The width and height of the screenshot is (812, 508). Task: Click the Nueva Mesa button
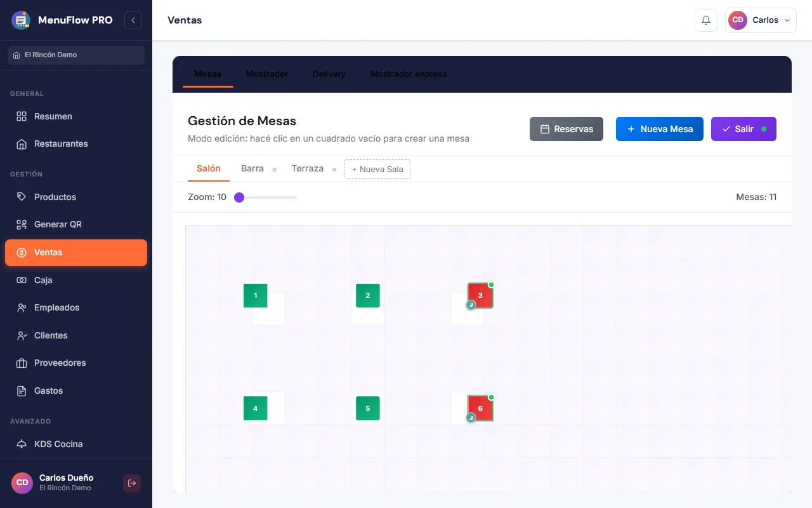660,129
